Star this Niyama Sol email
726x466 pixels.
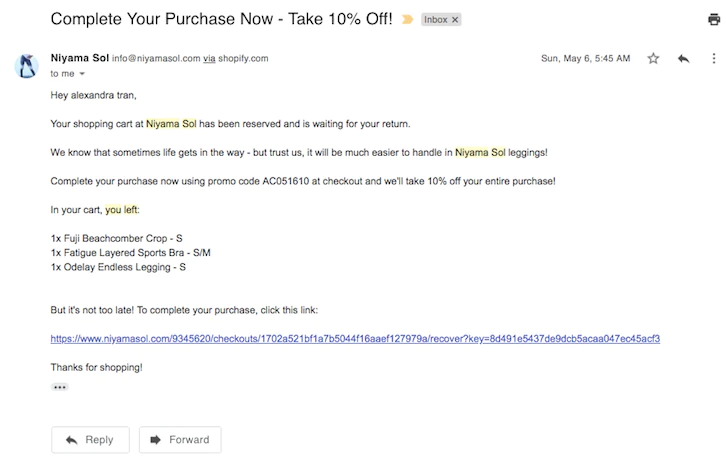[x=653, y=59]
